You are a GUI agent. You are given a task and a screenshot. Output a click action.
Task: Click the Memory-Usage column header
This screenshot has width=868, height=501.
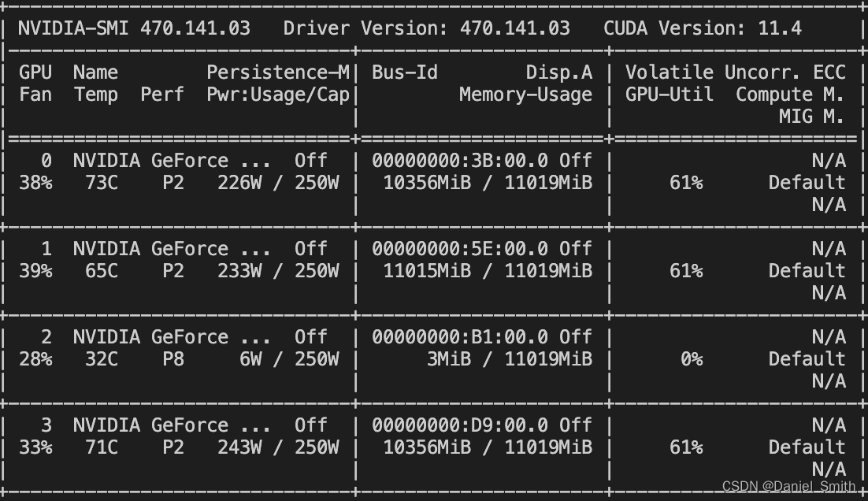525,95
